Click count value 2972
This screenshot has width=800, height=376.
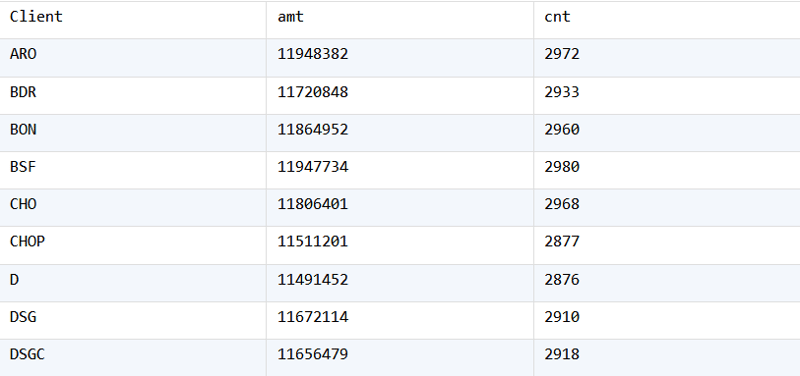pos(562,54)
